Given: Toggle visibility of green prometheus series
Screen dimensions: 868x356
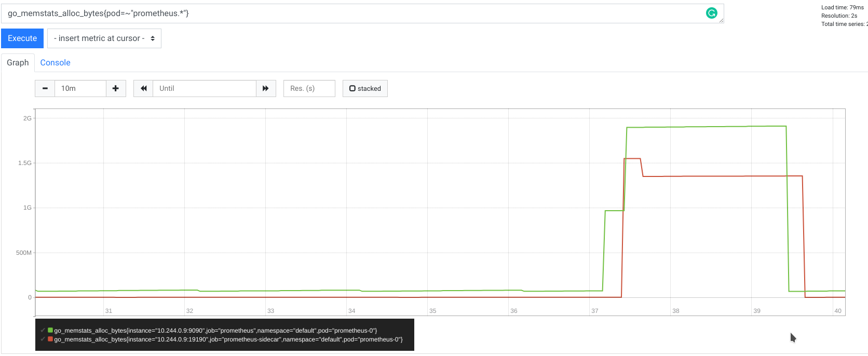Looking at the screenshot, I should point(43,330).
